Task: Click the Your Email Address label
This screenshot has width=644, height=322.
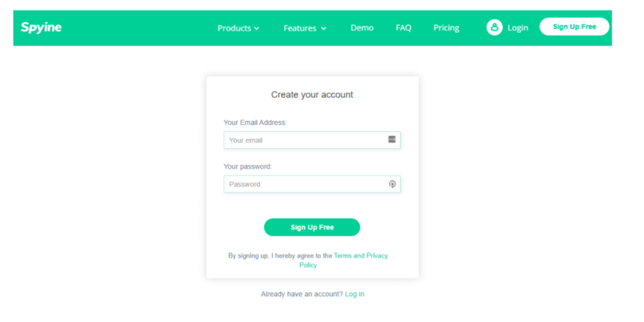Action: (x=255, y=122)
